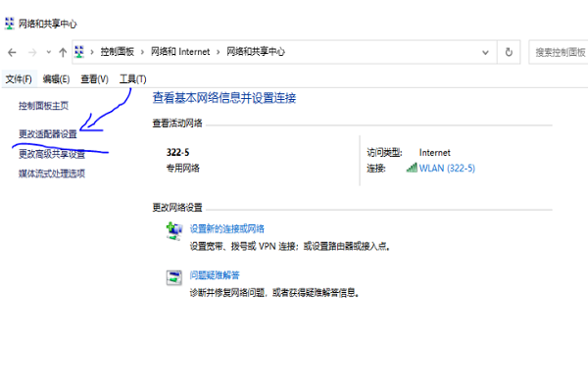Click the WLAN signal strength icon
Screen dimensions: 588x392
[412, 168]
